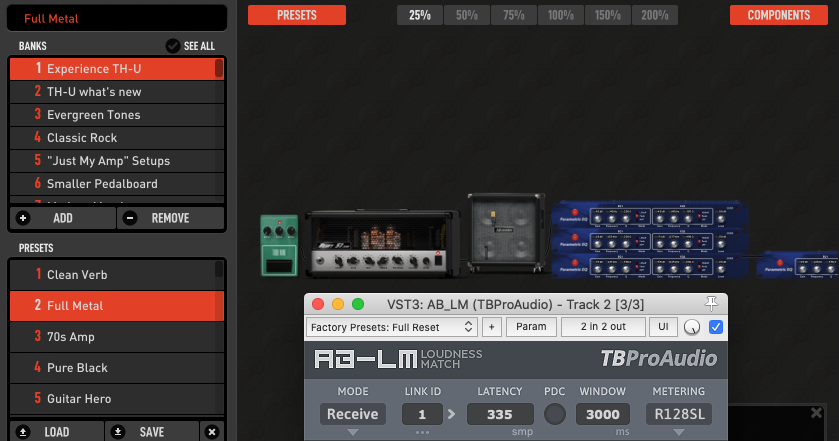Click the ADD bank button

click(x=63, y=218)
